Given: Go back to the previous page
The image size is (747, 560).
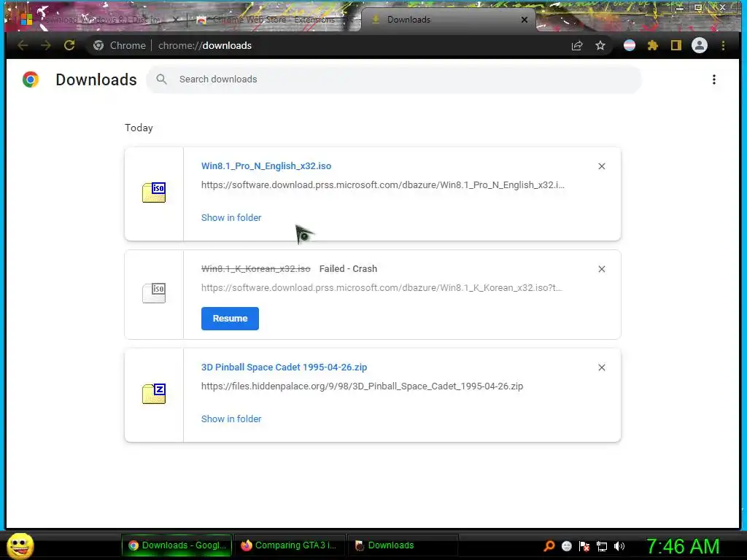Looking at the screenshot, I should click(x=23, y=45).
